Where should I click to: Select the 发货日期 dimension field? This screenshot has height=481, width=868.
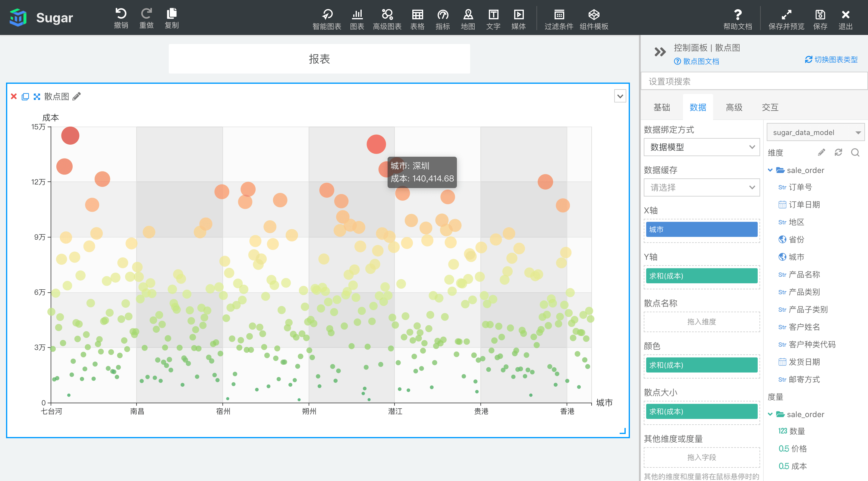coord(799,362)
